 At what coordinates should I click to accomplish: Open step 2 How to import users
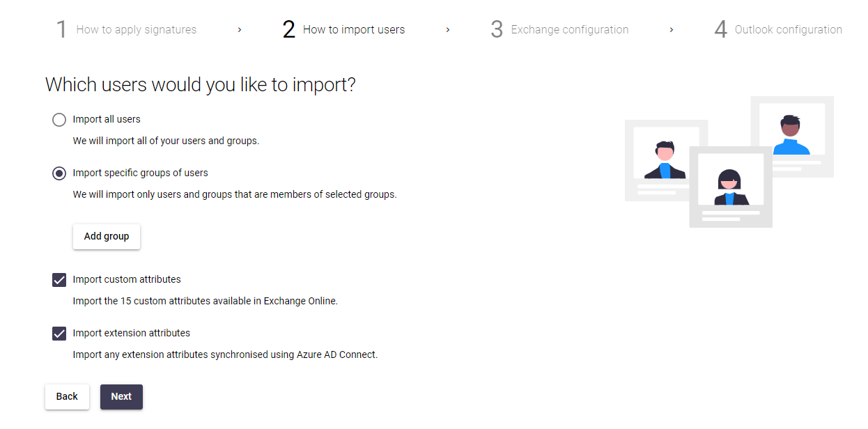[343, 30]
